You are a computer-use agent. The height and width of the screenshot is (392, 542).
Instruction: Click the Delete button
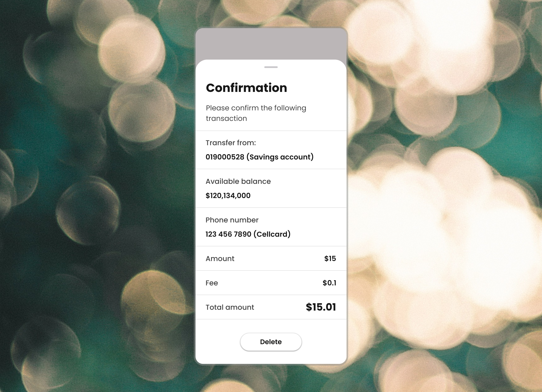click(x=271, y=342)
